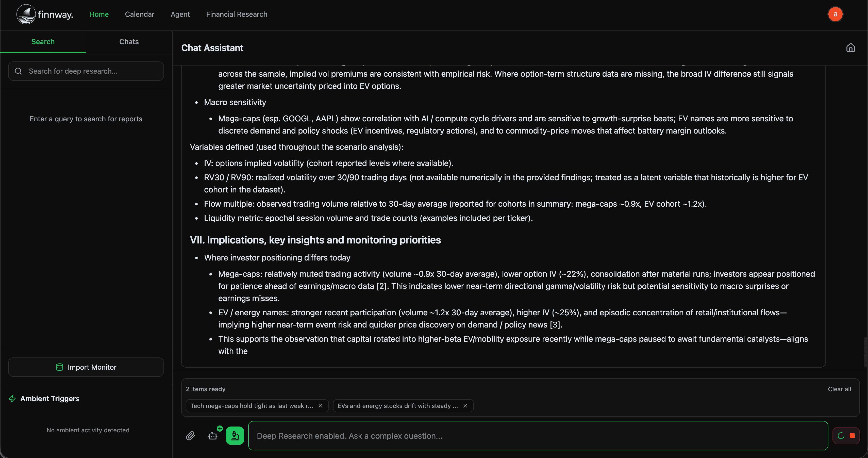
Task: Click the search magnifier icon
Action: point(18,71)
